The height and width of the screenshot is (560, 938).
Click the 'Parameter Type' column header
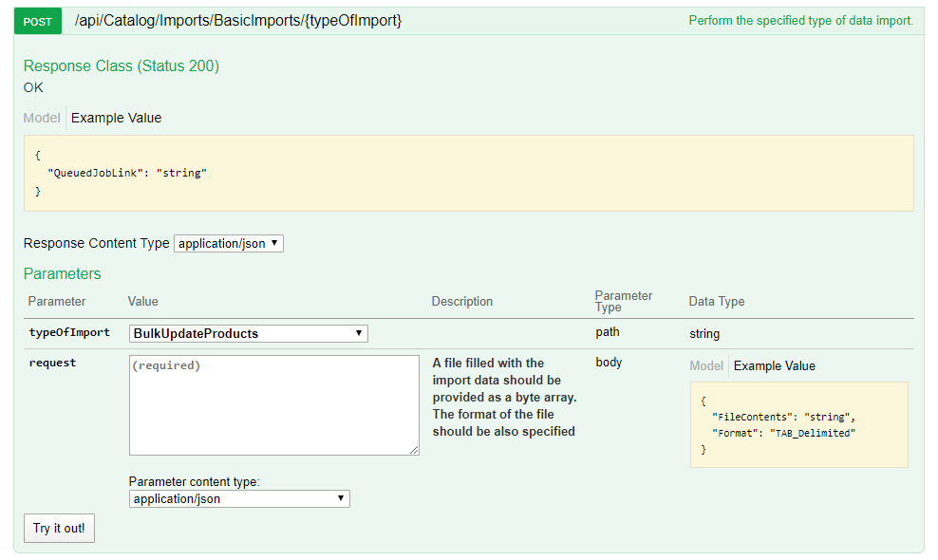click(624, 301)
